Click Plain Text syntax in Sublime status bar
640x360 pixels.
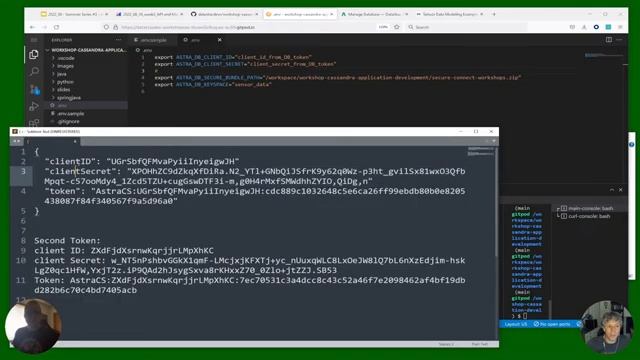479,344
